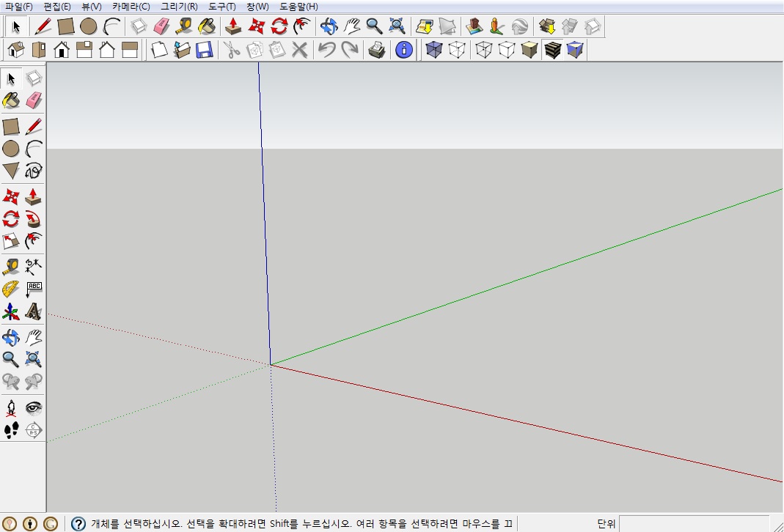Go to Next camera view
The width and height of the screenshot is (784, 532).
click(34, 382)
